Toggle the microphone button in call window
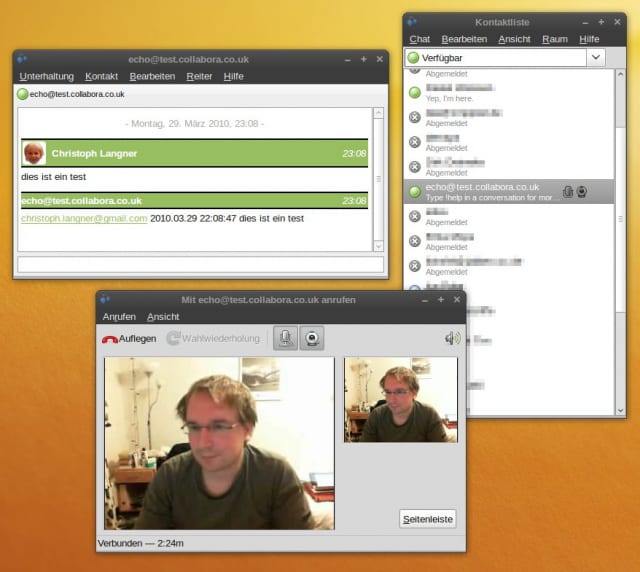The width and height of the screenshot is (640, 572). pyautogui.click(x=285, y=338)
